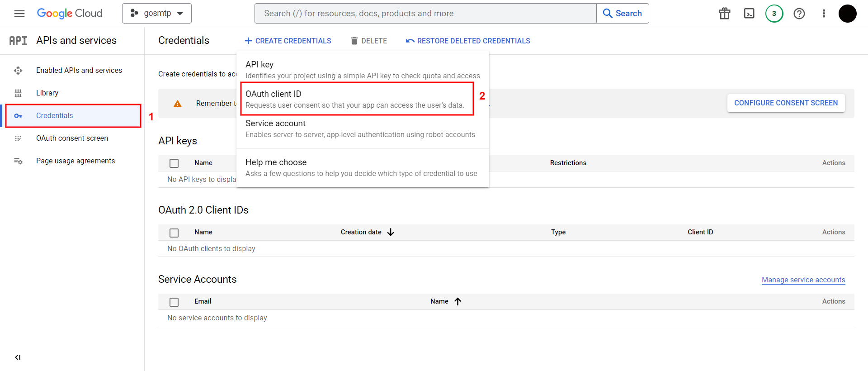Click the OAuth 2.0 Client IDs heading
868x371 pixels.
[203, 210]
